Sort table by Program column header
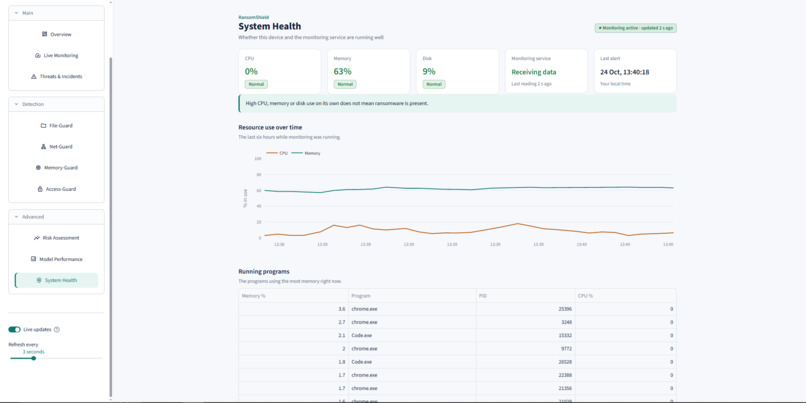 413,296
